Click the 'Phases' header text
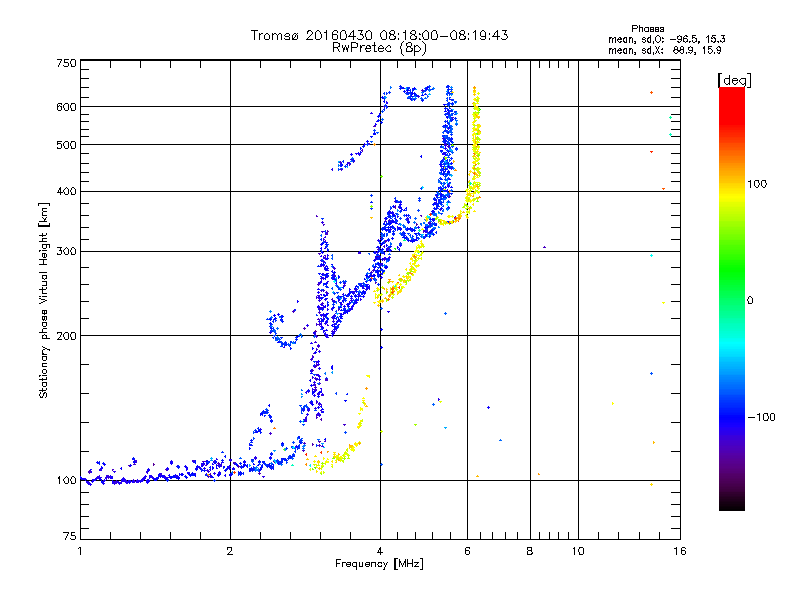Viewport: 800px width, 600px height. 647,29
